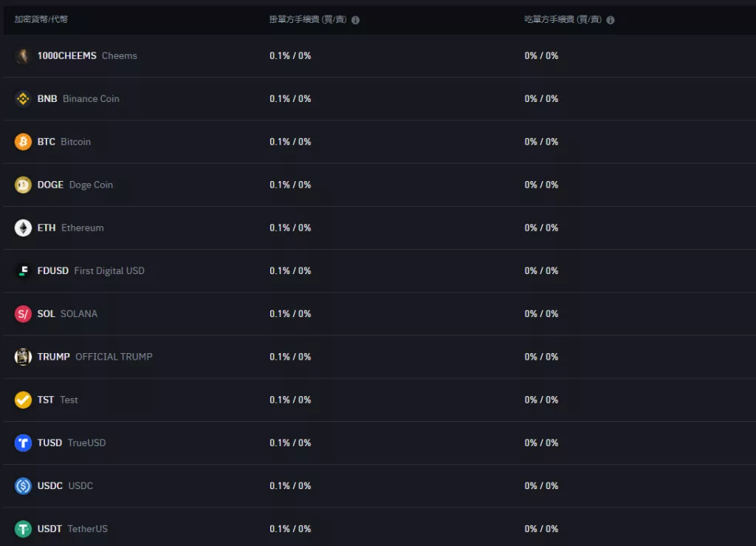The width and height of the screenshot is (756, 546).
Task: Click the red SOLANA icon
Action: [x=23, y=314]
